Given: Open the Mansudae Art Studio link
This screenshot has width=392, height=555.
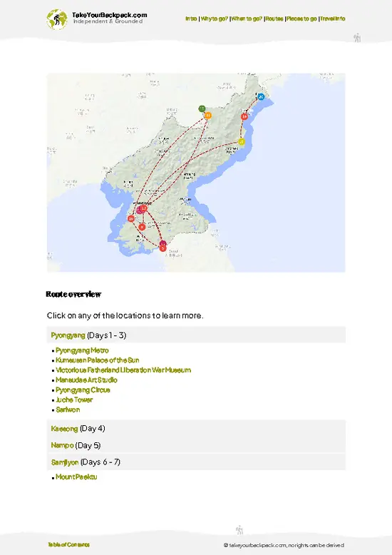Looking at the screenshot, I should (x=87, y=380).
